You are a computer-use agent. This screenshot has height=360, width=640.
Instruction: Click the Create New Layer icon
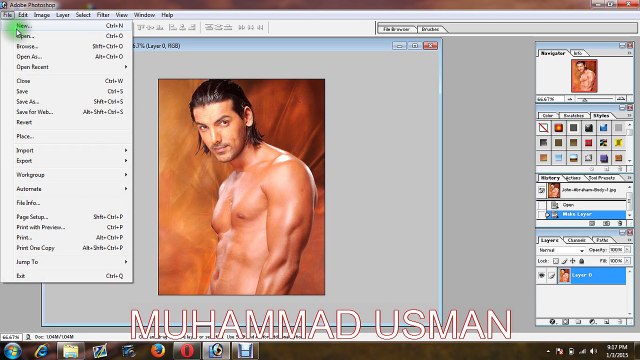[x=607, y=322]
